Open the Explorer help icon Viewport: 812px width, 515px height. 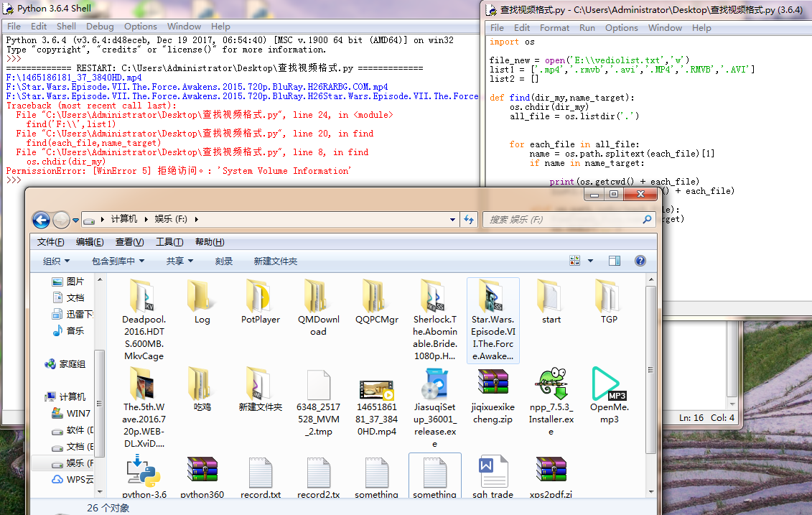640,261
